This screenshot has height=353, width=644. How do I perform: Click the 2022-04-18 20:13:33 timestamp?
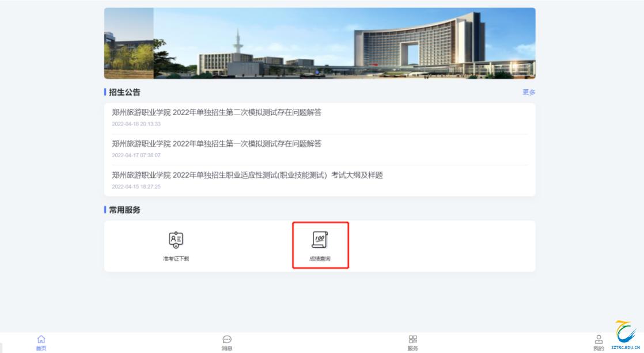(136, 124)
